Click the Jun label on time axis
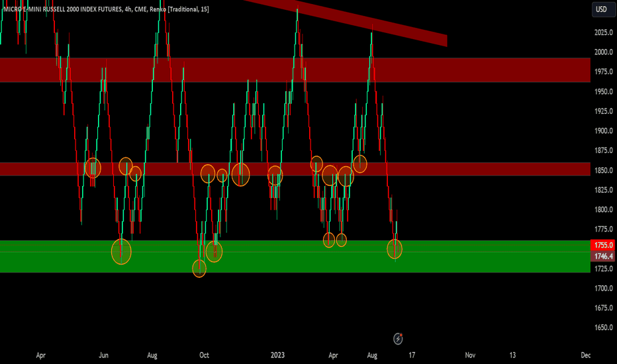 click(103, 355)
